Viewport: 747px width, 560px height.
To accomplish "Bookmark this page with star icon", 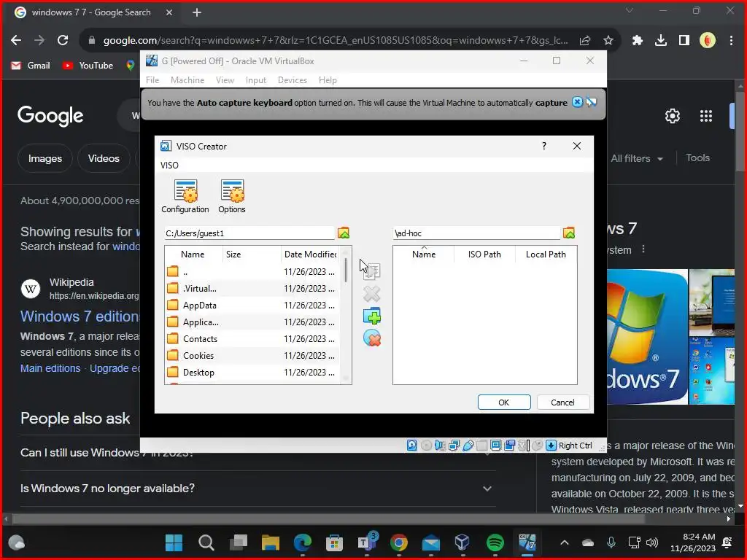I will click(x=608, y=41).
